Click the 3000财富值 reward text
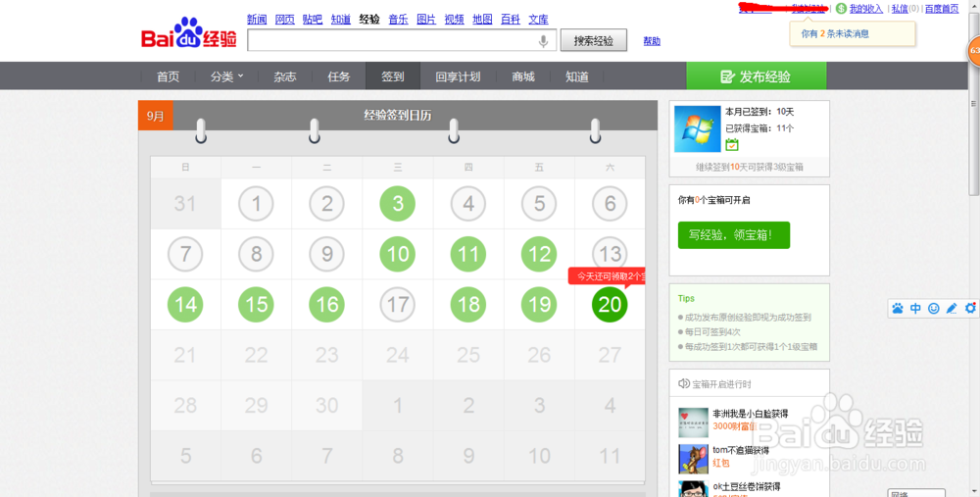This screenshot has height=497, width=980. click(734, 426)
